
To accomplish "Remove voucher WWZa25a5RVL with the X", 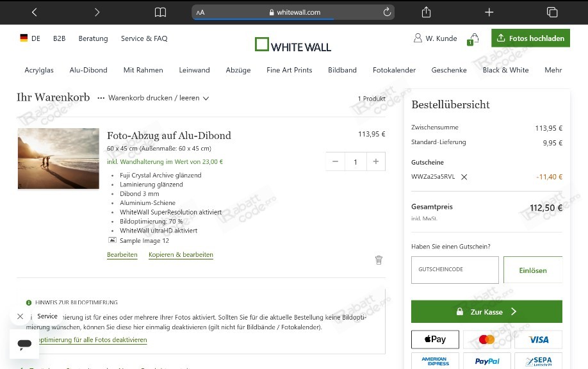I will (x=464, y=177).
